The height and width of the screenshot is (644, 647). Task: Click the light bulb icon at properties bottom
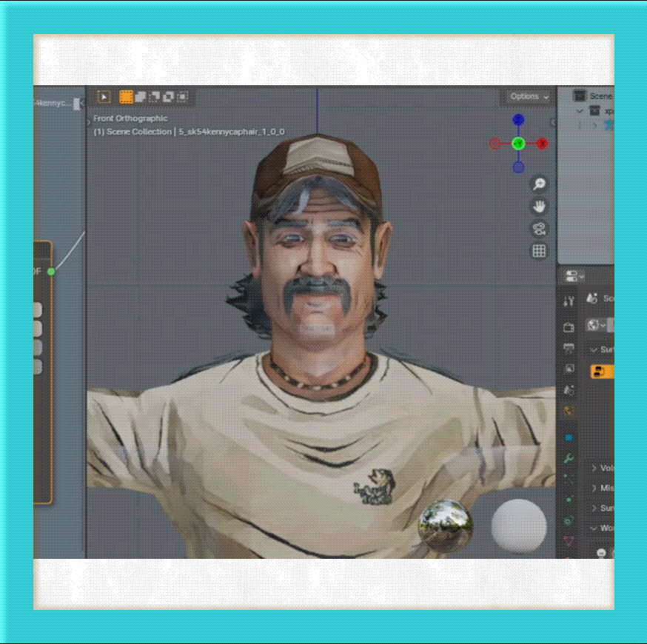[601, 553]
